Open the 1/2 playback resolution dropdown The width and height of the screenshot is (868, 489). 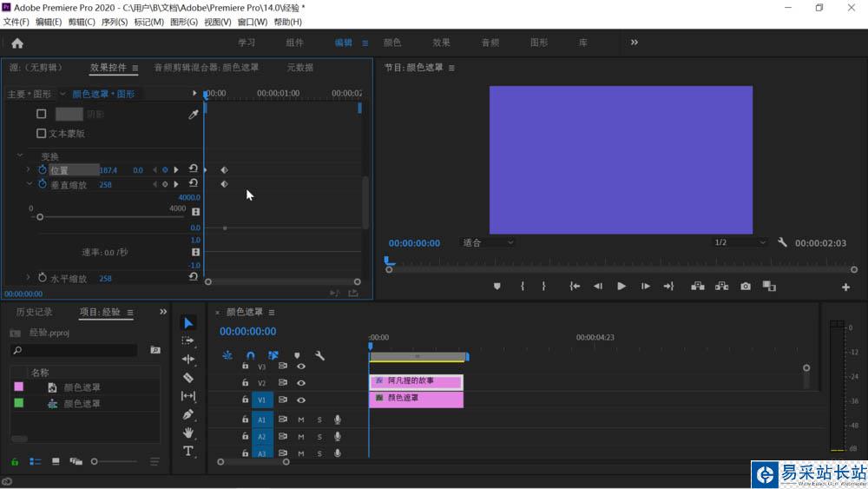740,242
